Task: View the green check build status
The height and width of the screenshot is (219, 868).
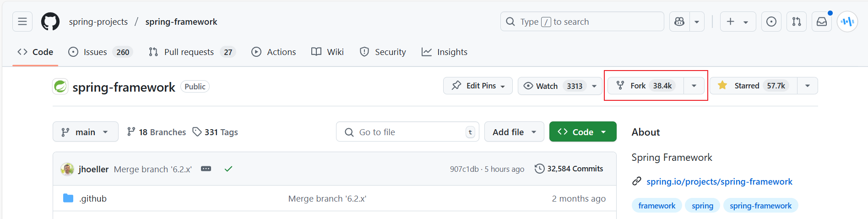Action: (x=228, y=169)
